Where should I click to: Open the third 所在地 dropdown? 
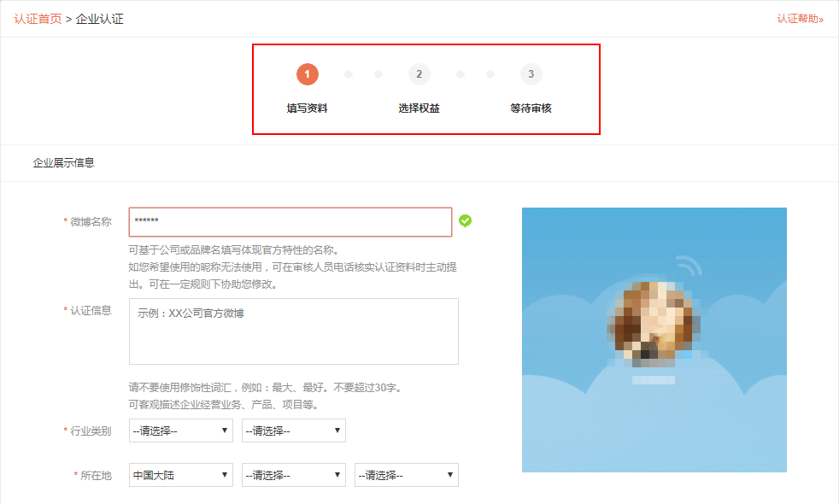coord(406,474)
